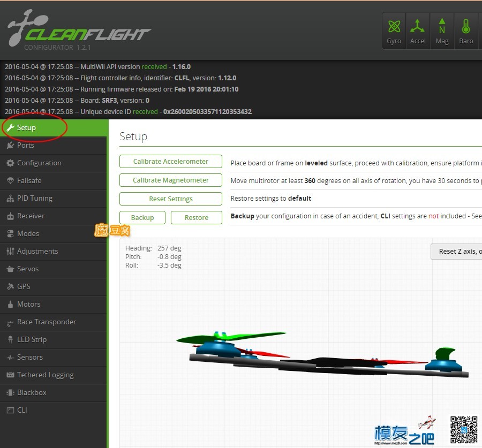Open the LED Strip tab
The image size is (482, 448).
tap(54, 339)
